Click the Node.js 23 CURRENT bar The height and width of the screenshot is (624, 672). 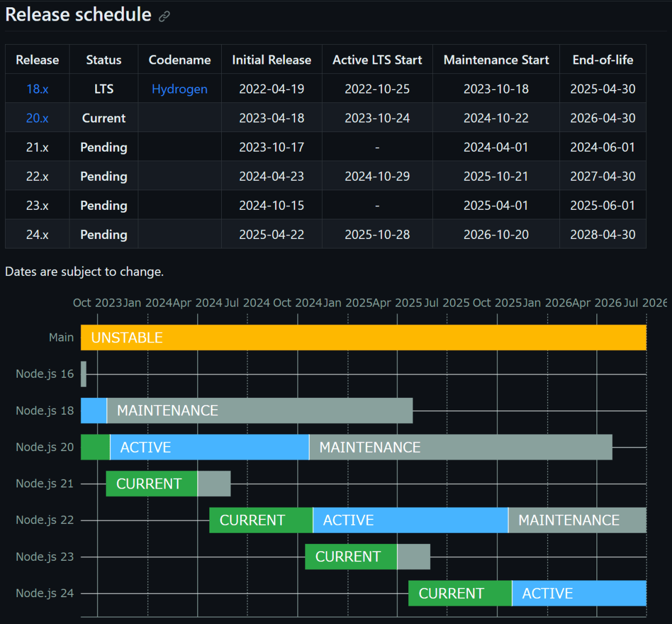point(351,557)
